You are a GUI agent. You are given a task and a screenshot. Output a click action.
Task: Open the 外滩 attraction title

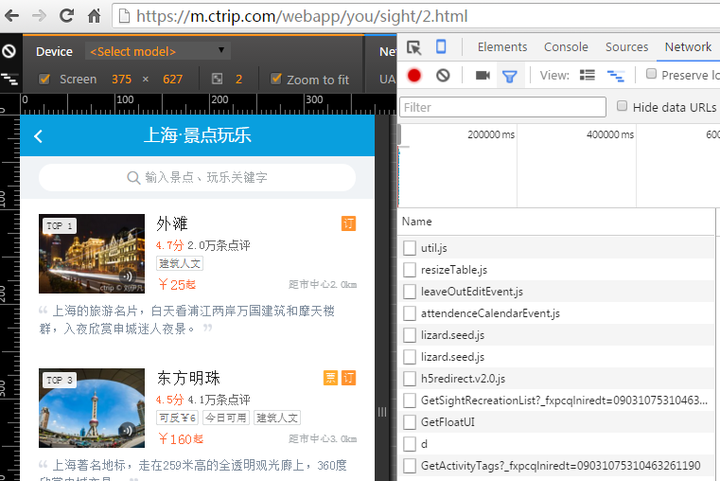172,224
